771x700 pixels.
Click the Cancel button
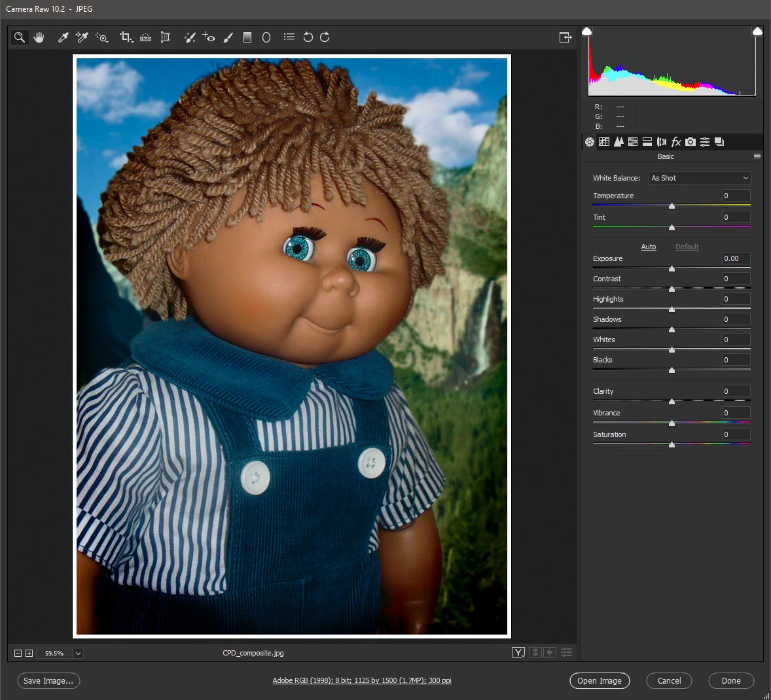[669, 681]
